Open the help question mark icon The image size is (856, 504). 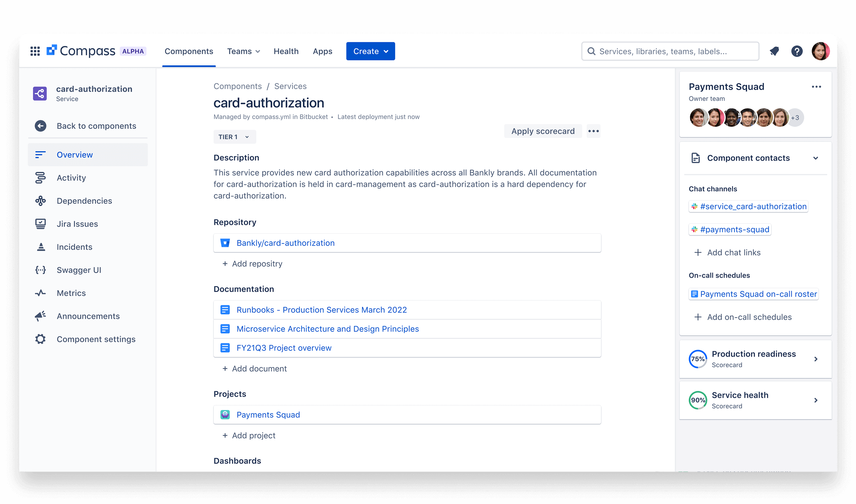click(797, 51)
